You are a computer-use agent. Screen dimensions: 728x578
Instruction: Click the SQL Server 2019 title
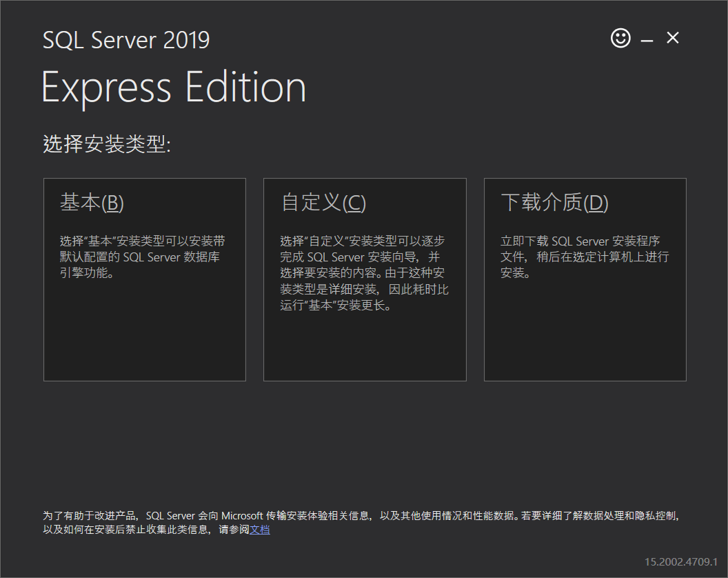point(126,40)
